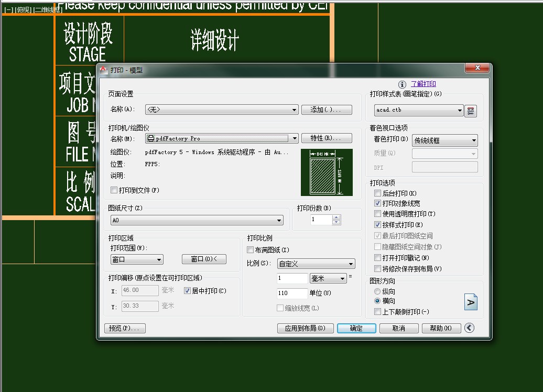Click scale value field showing 1

(292, 278)
